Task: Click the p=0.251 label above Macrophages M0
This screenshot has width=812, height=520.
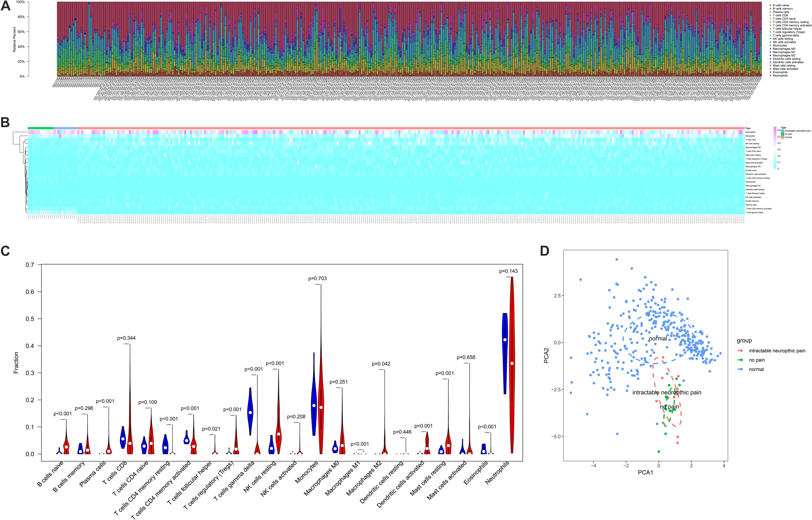Action: 339,382
